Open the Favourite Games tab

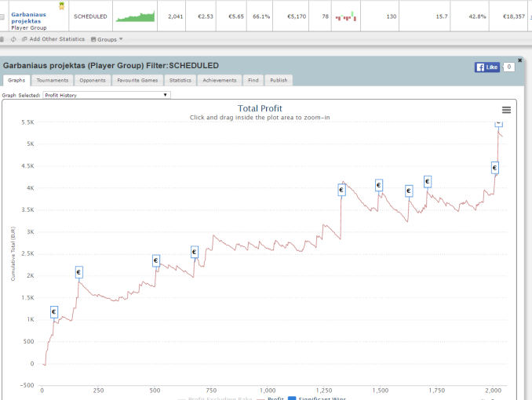(x=137, y=80)
